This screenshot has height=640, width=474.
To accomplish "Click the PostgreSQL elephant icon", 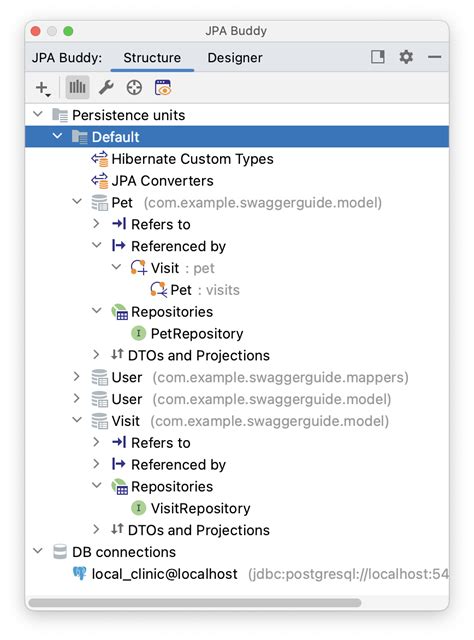I will pos(80,573).
